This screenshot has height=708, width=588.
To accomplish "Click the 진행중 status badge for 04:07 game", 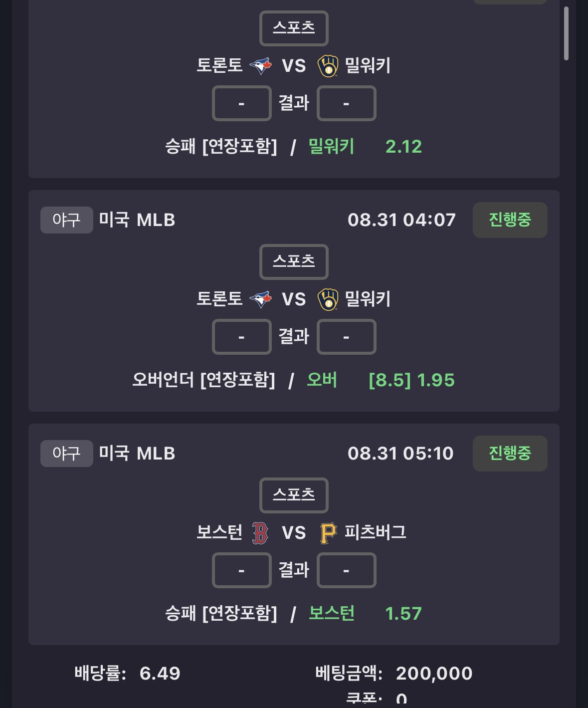I will (x=510, y=220).
